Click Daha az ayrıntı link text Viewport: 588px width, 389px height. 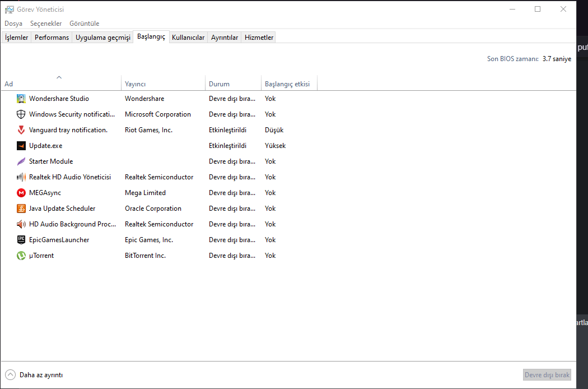(41, 375)
